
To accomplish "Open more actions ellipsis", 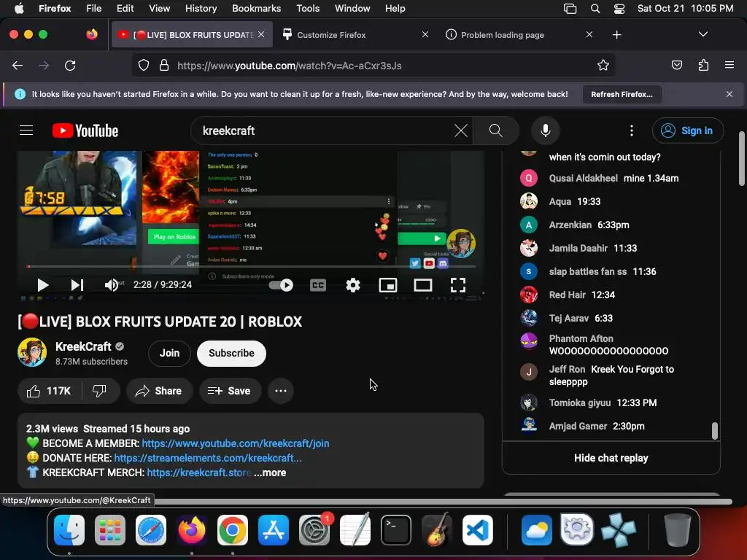I will (x=281, y=391).
